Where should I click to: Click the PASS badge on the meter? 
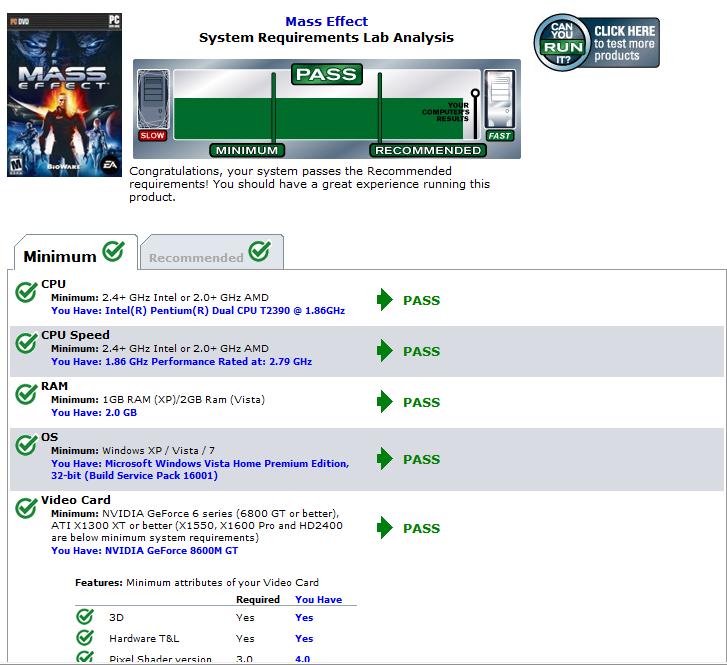pos(326,74)
